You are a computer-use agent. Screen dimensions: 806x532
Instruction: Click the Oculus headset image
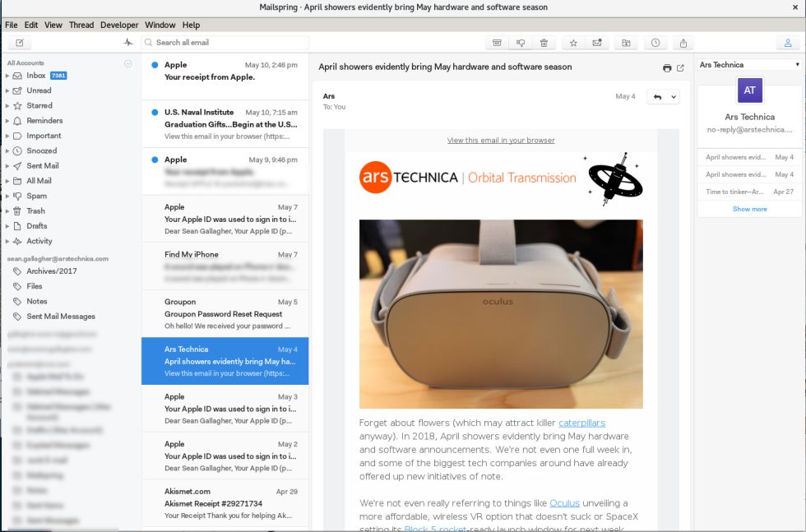[501, 313]
